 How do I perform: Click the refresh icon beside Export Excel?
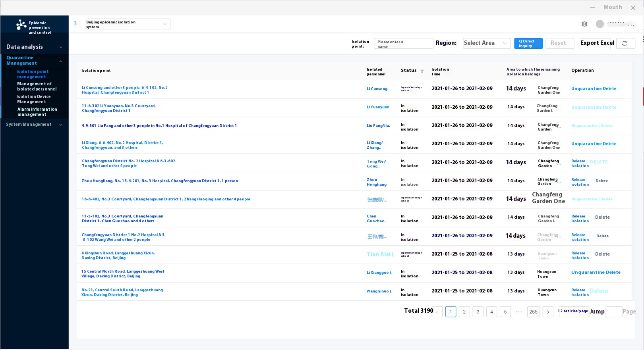625,43
